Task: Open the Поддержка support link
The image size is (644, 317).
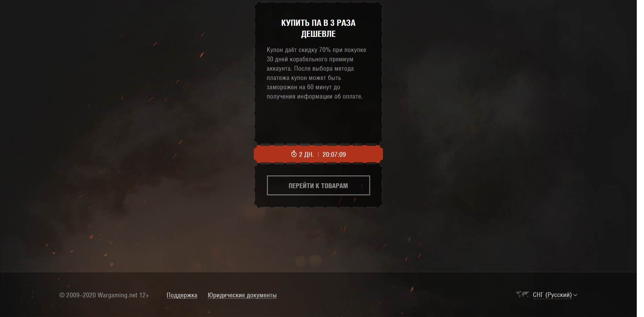Action: (x=182, y=295)
